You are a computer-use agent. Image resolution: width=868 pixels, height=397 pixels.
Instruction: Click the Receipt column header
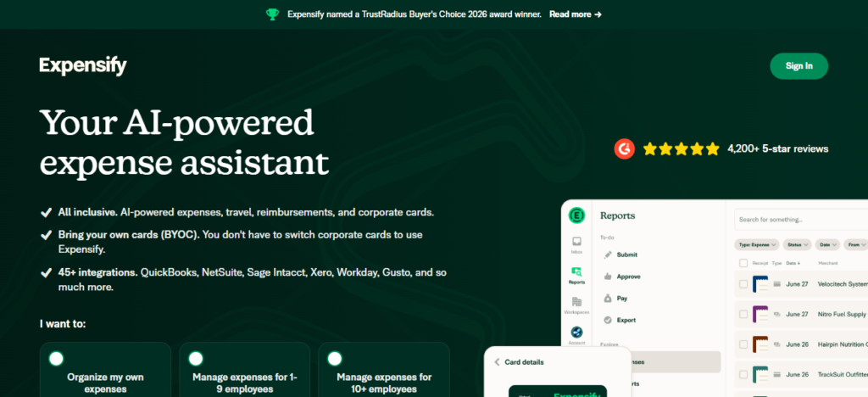760,263
